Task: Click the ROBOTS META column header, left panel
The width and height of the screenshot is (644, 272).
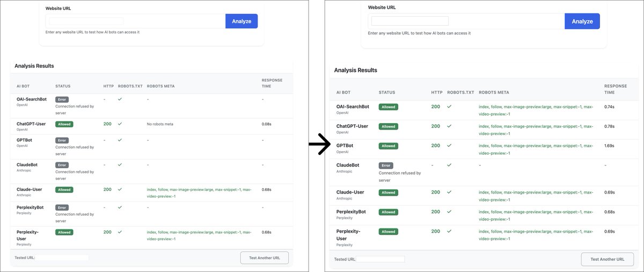Action: coord(160,86)
